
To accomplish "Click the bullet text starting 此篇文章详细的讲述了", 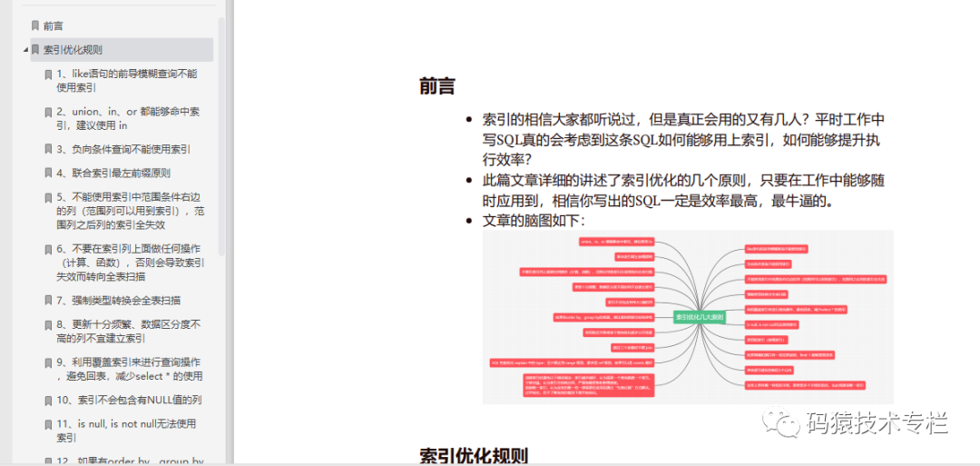I will tap(684, 191).
